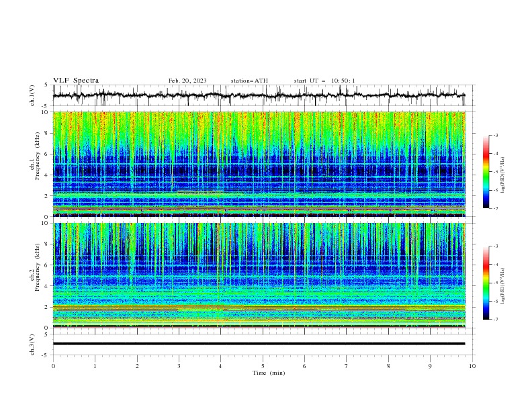
Task: Click the lower colorbar 'log(PSD)(V²/Hz)' label
Action: (503, 285)
